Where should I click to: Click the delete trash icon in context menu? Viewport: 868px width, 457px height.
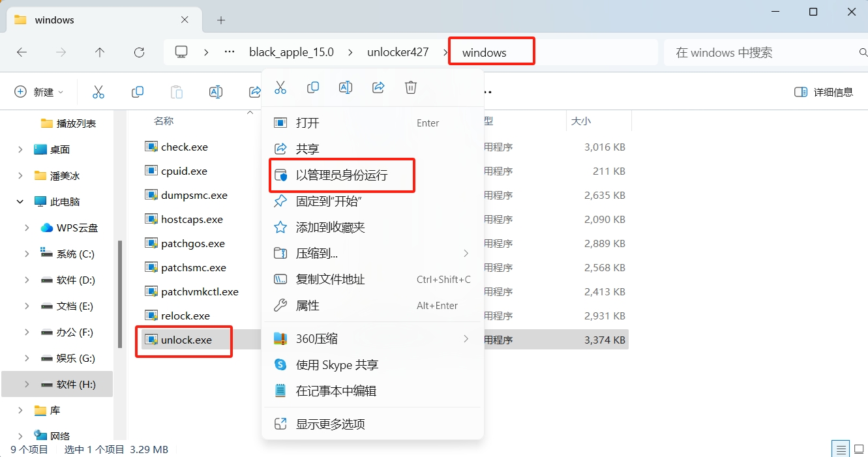tap(411, 87)
